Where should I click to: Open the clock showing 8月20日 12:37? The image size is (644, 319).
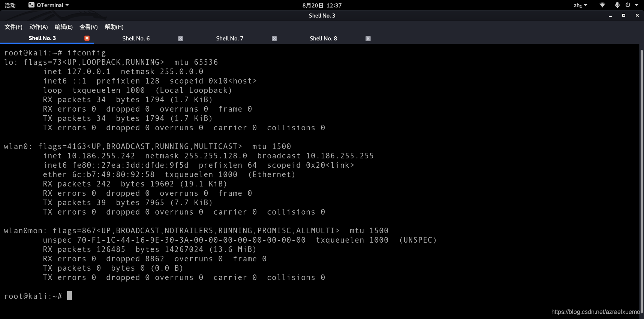tap(322, 5)
